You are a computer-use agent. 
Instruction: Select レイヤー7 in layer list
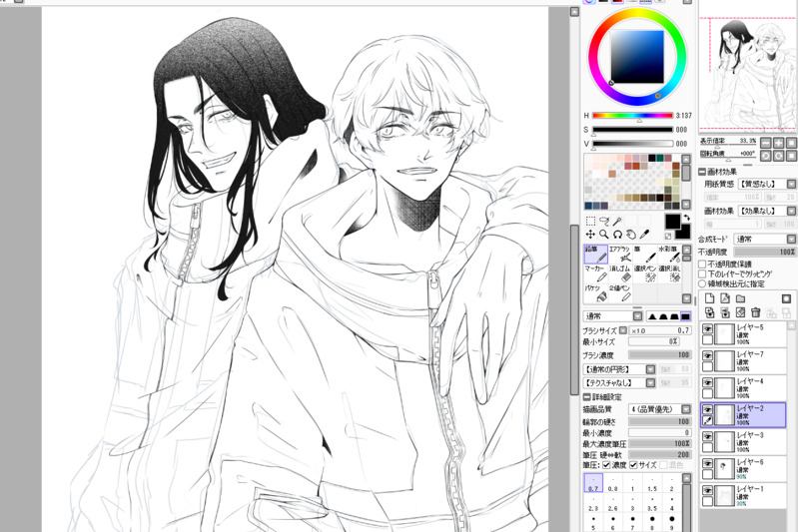(743, 361)
